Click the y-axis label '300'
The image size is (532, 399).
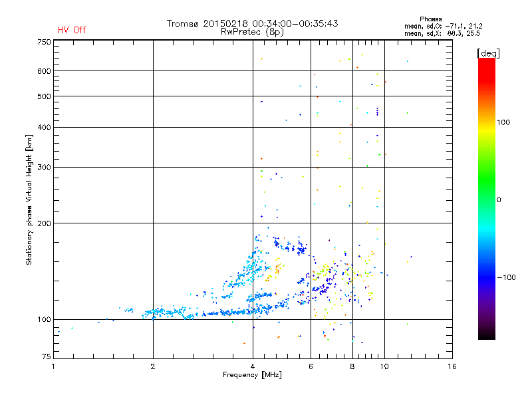click(44, 168)
